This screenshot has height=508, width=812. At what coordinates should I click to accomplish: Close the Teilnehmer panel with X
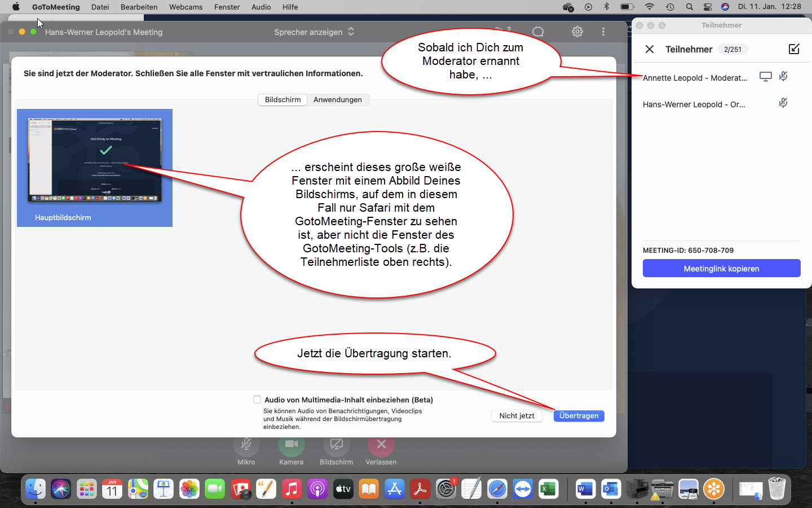[x=650, y=49]
